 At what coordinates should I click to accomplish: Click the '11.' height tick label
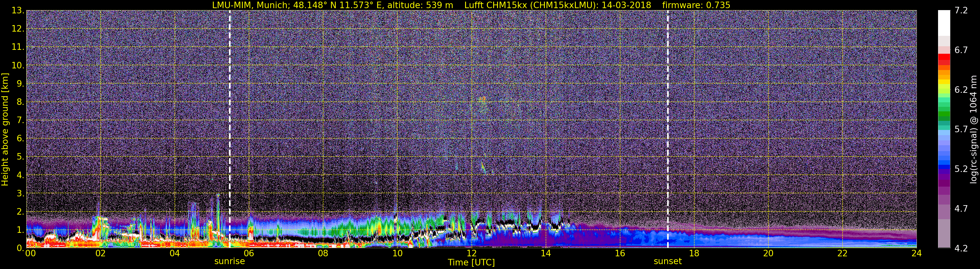pyautogui.click(x=18, y=47)
